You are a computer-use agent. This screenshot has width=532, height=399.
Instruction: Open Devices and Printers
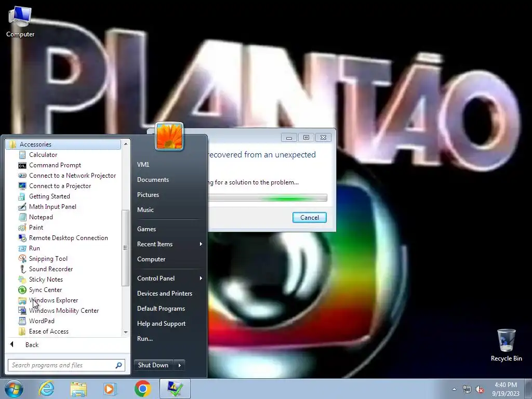165,294
